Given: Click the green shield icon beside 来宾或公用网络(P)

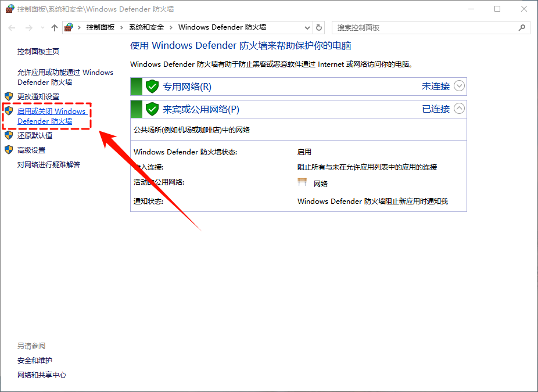Looking at the screenshot, I should click(x=151, y=109).
